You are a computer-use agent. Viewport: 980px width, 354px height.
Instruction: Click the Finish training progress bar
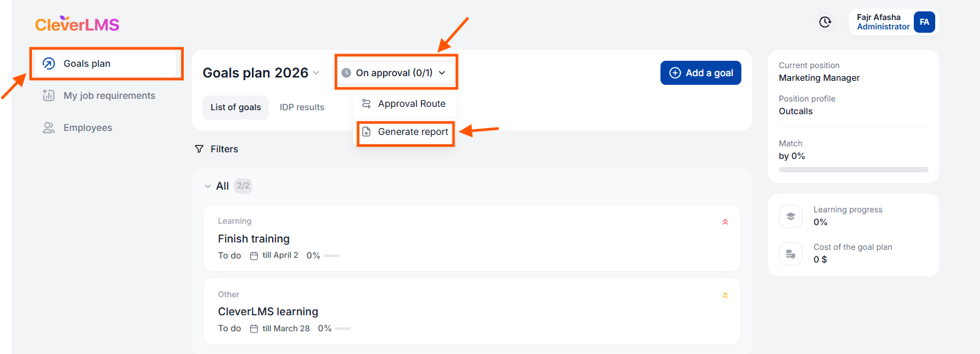point(332,256)
